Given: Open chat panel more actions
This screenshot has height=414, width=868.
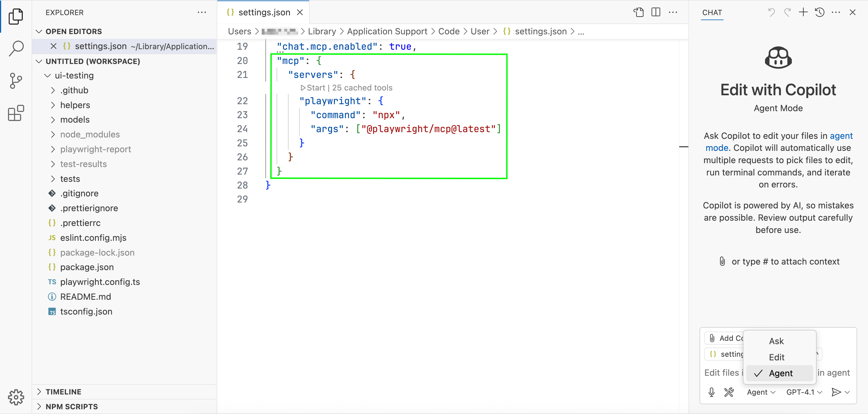Looking at the screenshot, I should click(836, 13).
